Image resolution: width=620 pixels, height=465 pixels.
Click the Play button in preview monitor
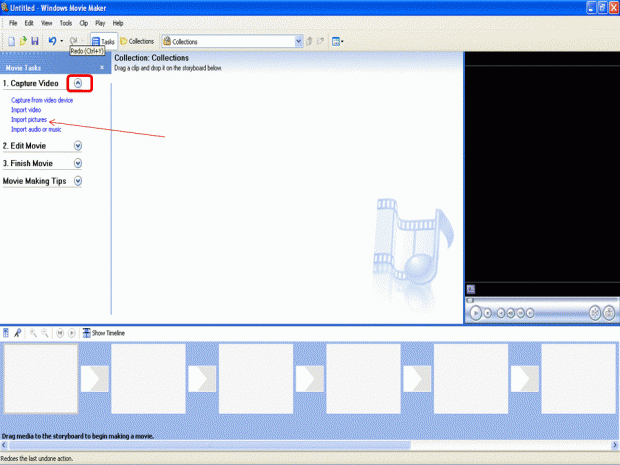click(x=476, y=313)
